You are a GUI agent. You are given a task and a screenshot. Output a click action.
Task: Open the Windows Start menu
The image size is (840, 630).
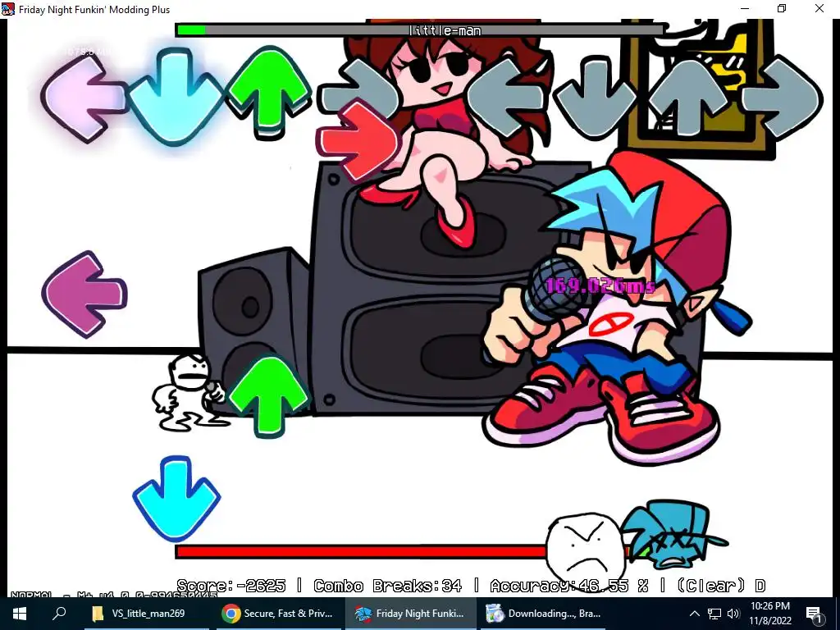[x=20, y=614]
